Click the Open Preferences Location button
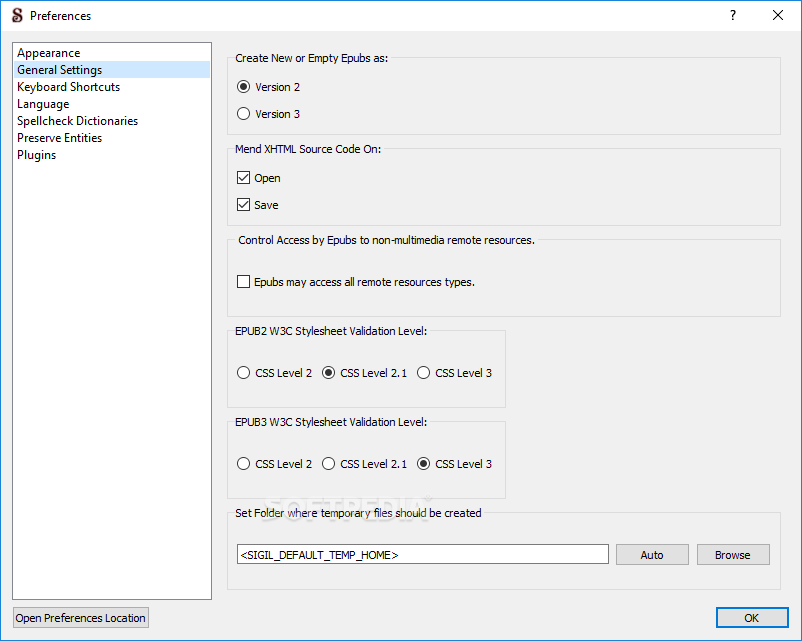802x641 pixels. click(x=80, y=618)
